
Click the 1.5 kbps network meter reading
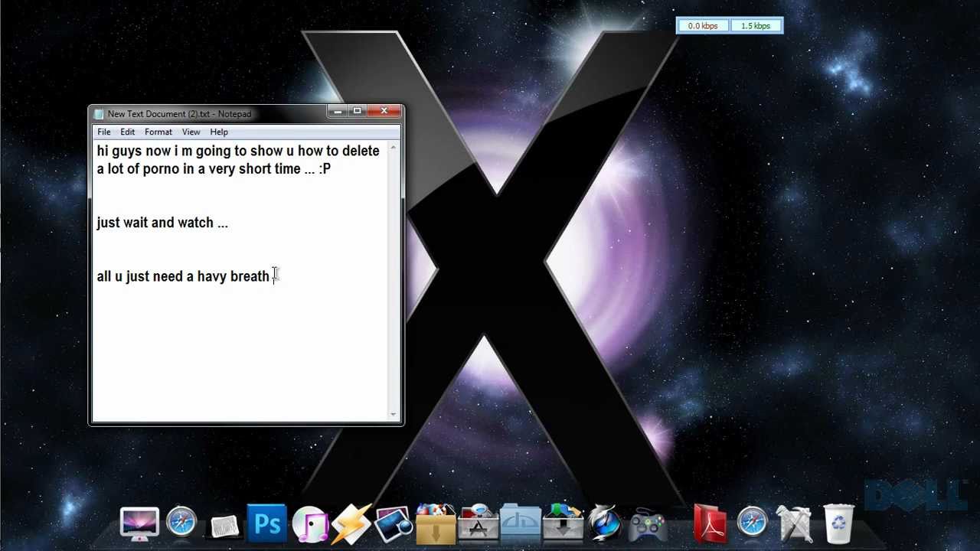click(756, 26)
